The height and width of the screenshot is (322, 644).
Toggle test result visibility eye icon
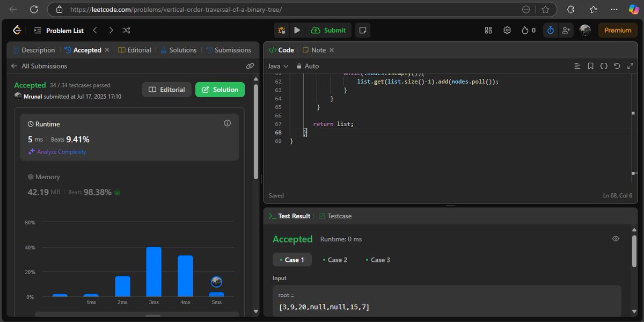pos(616,239)
